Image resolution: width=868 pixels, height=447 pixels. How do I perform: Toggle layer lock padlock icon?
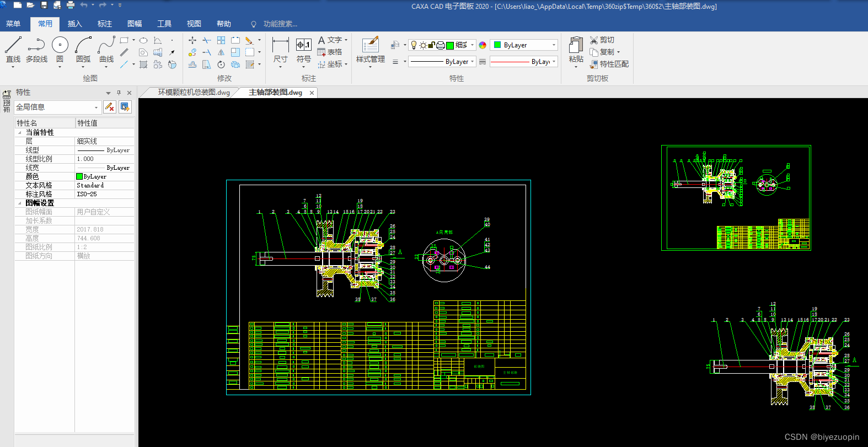pos(432,45)
